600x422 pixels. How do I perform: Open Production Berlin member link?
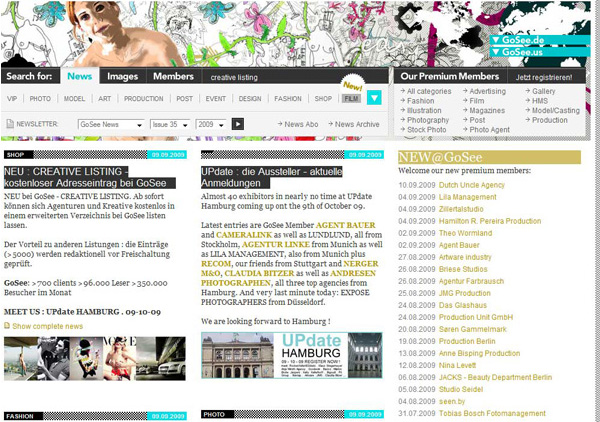[467, 341]
